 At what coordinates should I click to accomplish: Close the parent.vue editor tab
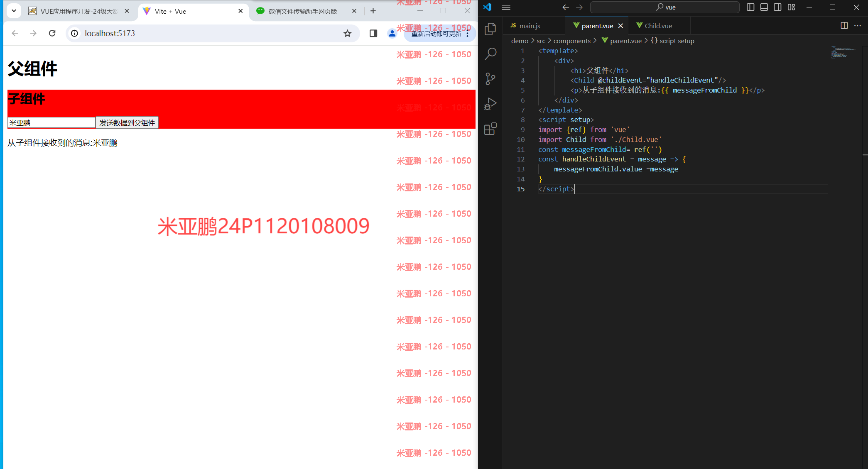[620, 26]
